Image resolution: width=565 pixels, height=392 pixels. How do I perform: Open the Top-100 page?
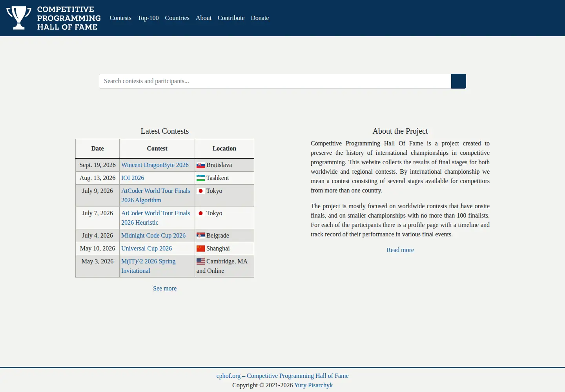[x=148, y=18]
